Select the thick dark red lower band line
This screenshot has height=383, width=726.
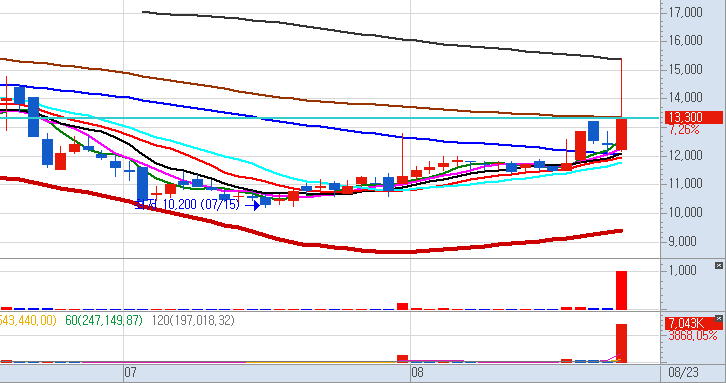click(310, 245)
